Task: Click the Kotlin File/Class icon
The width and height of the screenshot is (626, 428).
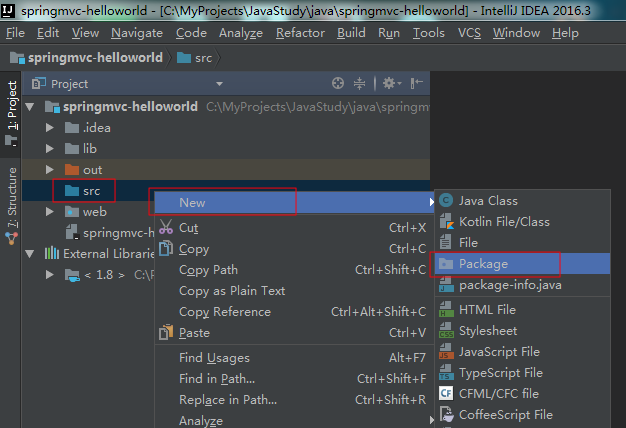Action: pos(446,222)
